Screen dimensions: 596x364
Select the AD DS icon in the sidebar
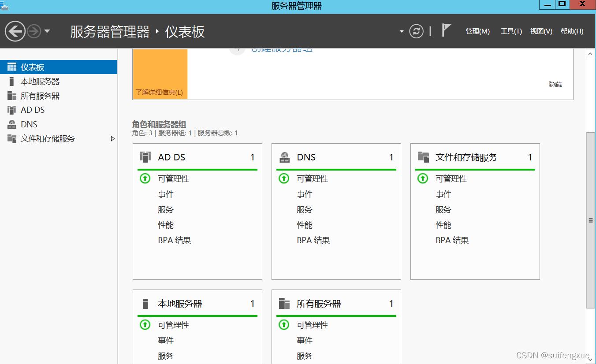click(x=11, y=110)
